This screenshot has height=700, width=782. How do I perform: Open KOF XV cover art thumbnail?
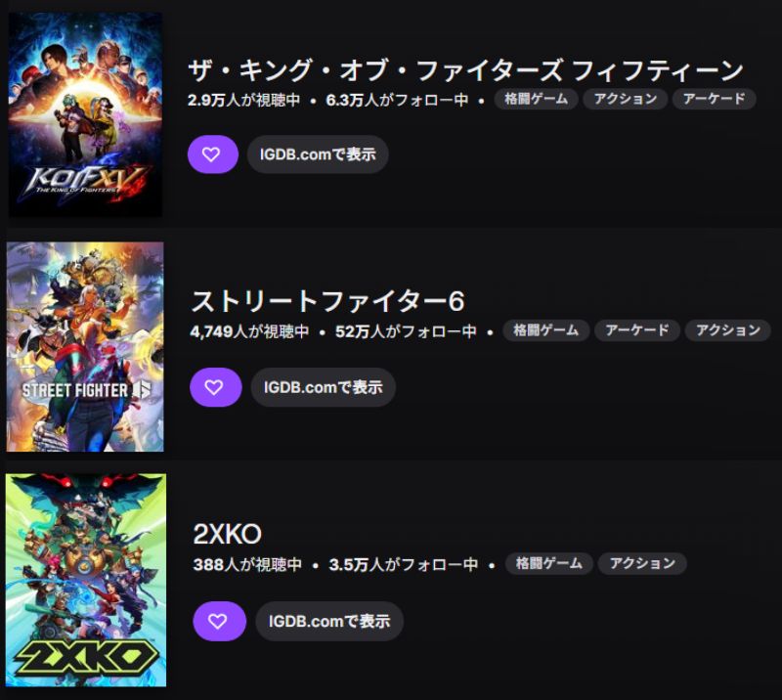click(x=85, y=114)
